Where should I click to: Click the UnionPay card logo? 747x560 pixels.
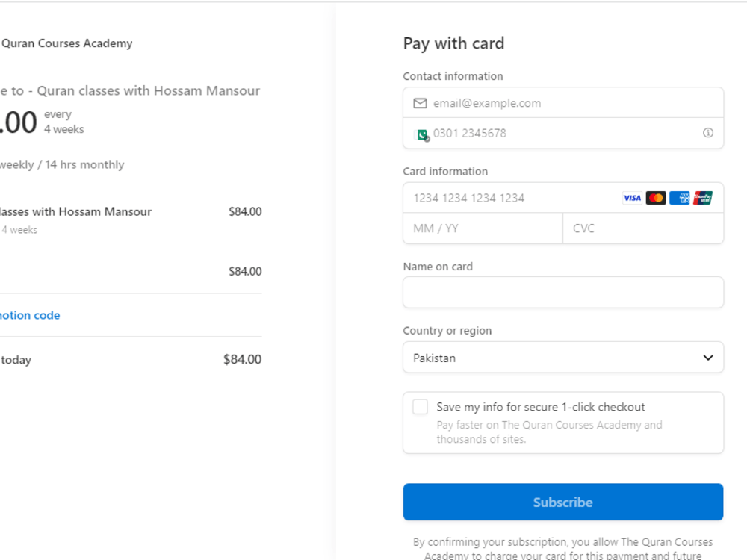click(703, 198)
